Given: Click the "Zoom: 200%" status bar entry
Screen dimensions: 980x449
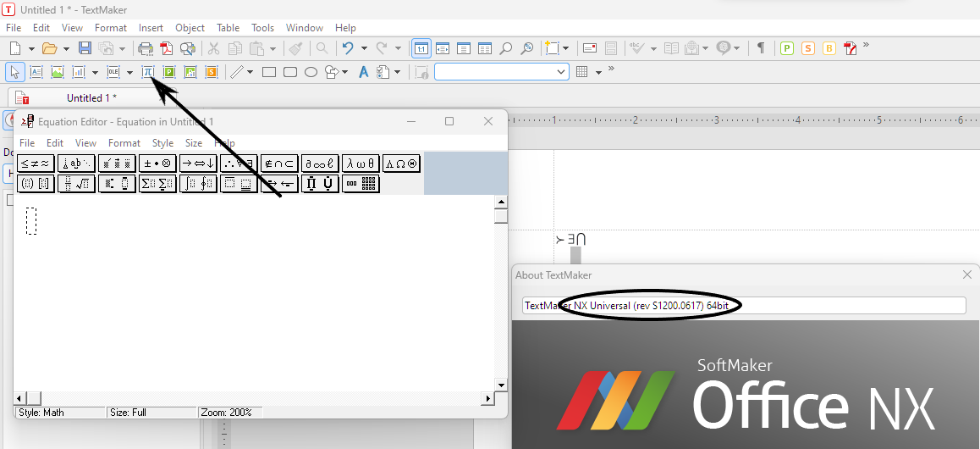Looking at the screenshot, I should 230,413.
